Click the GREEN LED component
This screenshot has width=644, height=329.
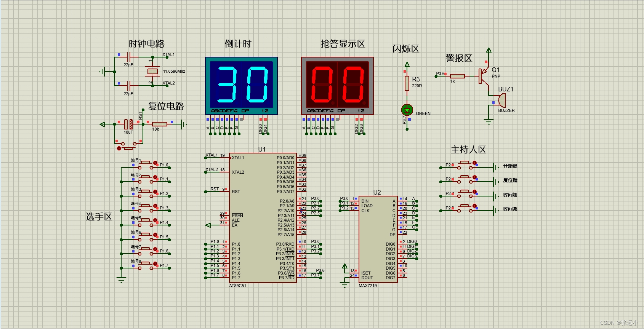[x=407, y=110]
